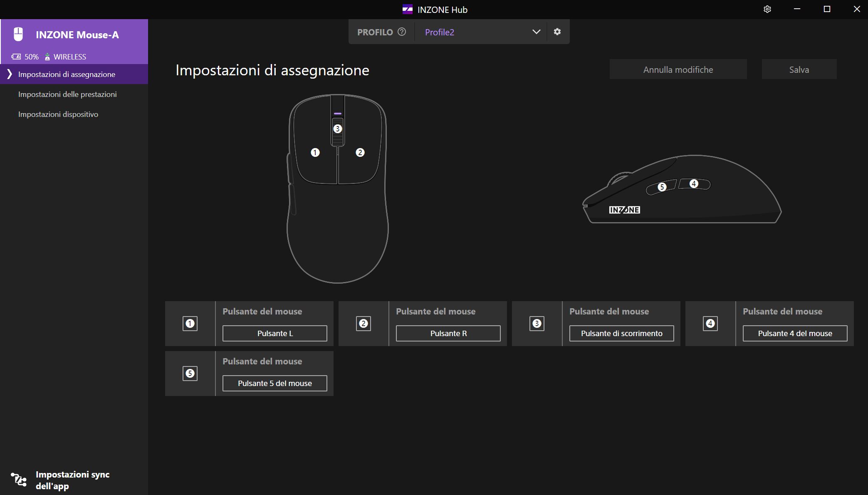Click button marker 1 on mouse diagram
Screen dimensions: 868x495
[x=315, y=153]
